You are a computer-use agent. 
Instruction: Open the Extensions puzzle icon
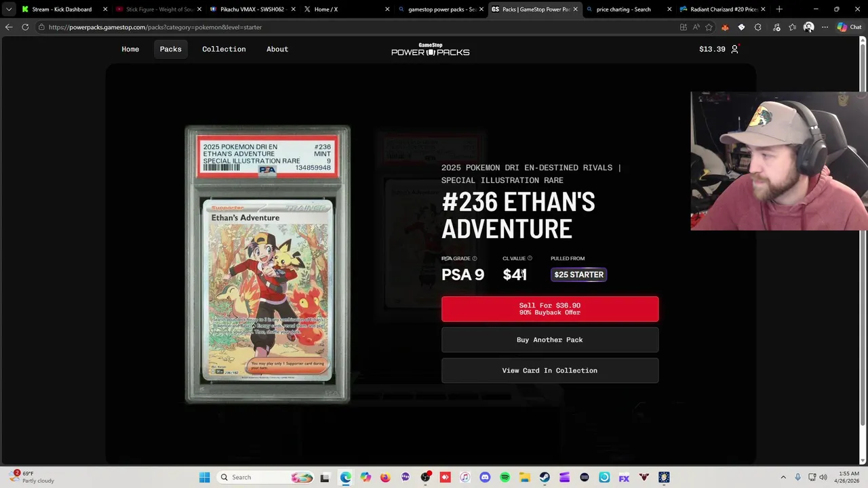(757, 27)
